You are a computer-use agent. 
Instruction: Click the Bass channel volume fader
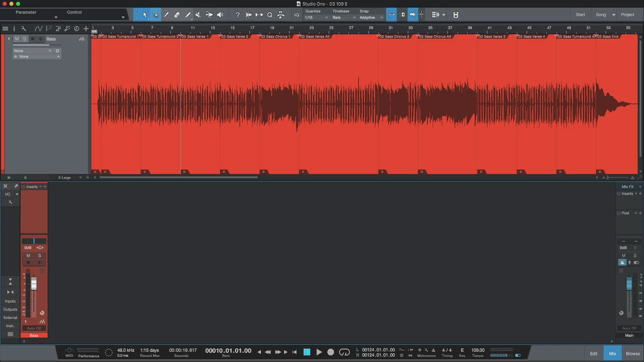[34, 284]
